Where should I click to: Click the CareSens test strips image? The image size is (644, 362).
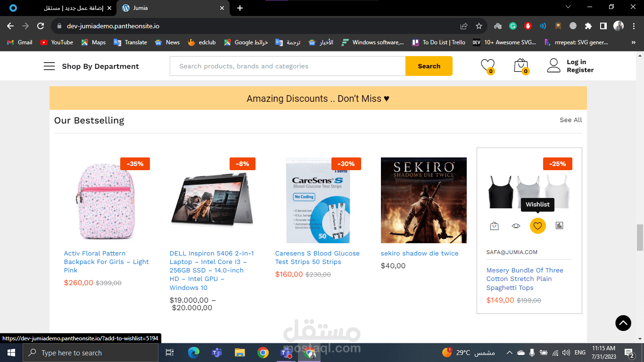coord(318,200)
